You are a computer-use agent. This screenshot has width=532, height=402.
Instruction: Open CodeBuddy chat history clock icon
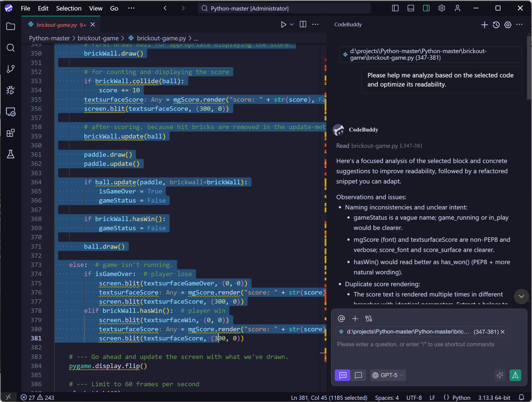click(x=496, y=25)
